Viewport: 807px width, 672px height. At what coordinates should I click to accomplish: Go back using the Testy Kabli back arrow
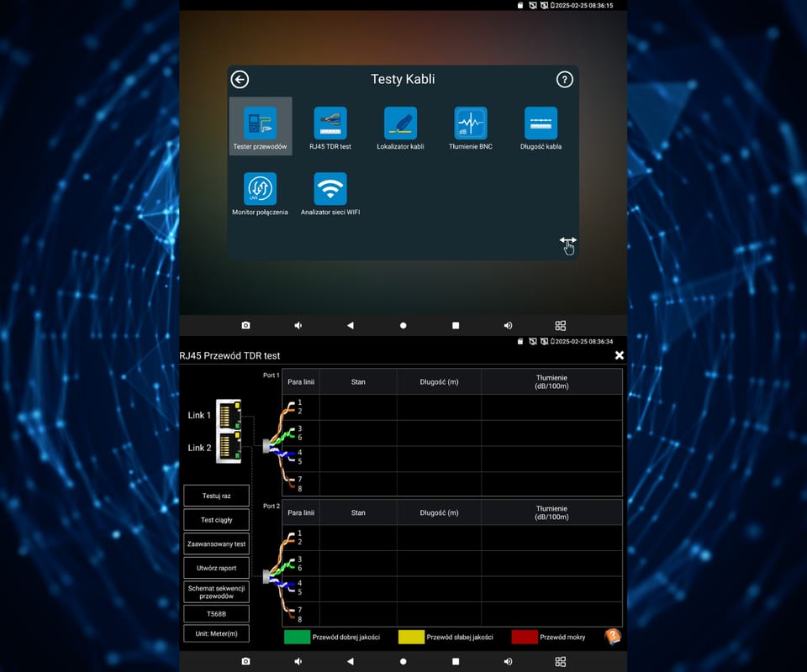pos(240,80)
